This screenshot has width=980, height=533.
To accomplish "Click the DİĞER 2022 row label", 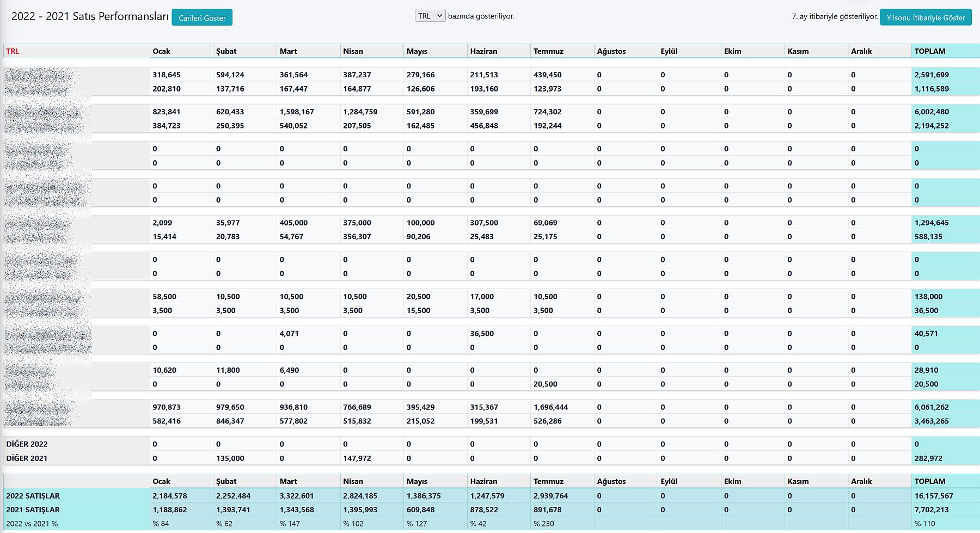I will (x=27, y=444).
